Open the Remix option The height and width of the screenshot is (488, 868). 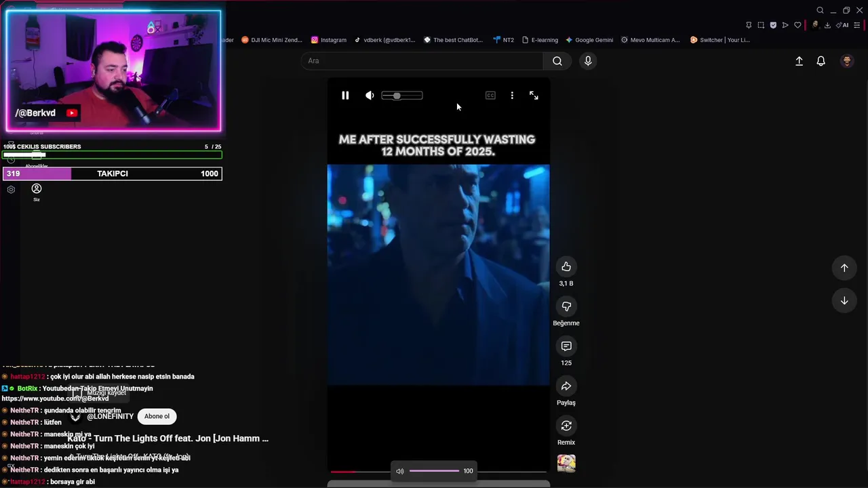point(566,426)
